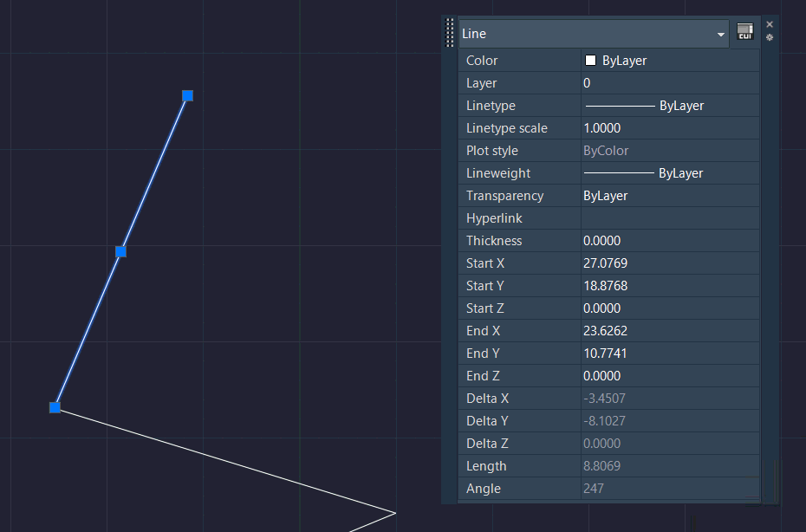The width and height of the screenshot is (806, 532).
Task: Select the line's midpoint grip
Action: [120, 252]
